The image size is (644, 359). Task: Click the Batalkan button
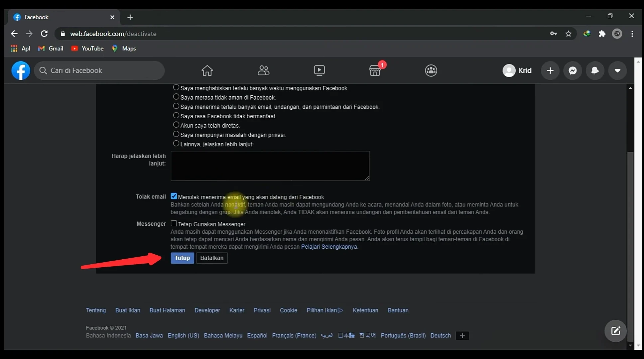pos(212,258)
